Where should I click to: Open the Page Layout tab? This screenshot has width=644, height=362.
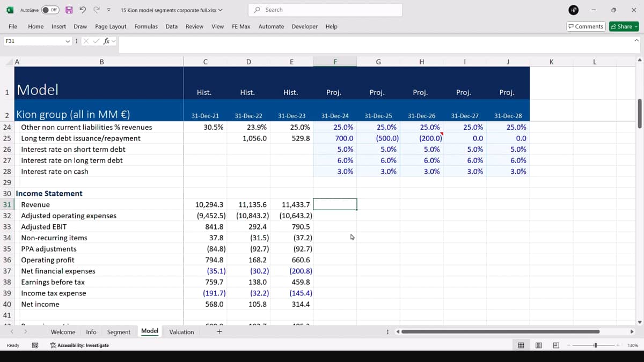point(111,26)
